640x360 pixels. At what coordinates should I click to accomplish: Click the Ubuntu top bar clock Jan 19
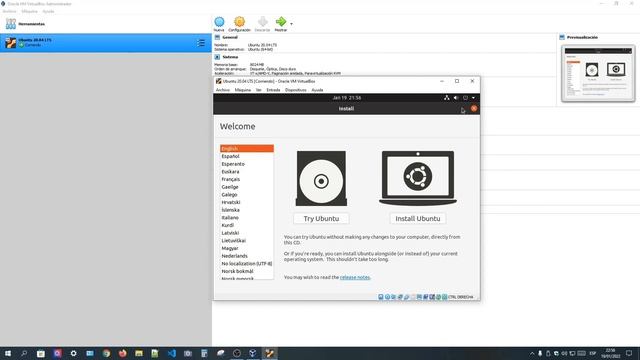coord(347,98)
